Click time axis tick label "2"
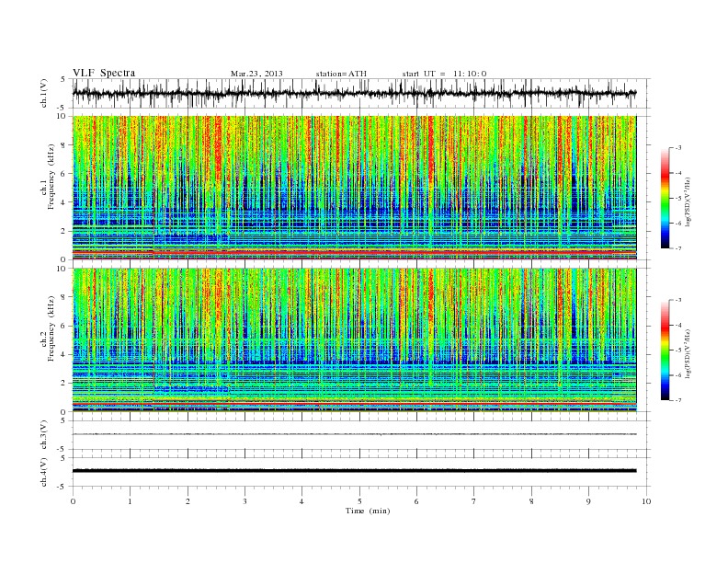Screen dimensions: 728x563 (x=188, y=501)
